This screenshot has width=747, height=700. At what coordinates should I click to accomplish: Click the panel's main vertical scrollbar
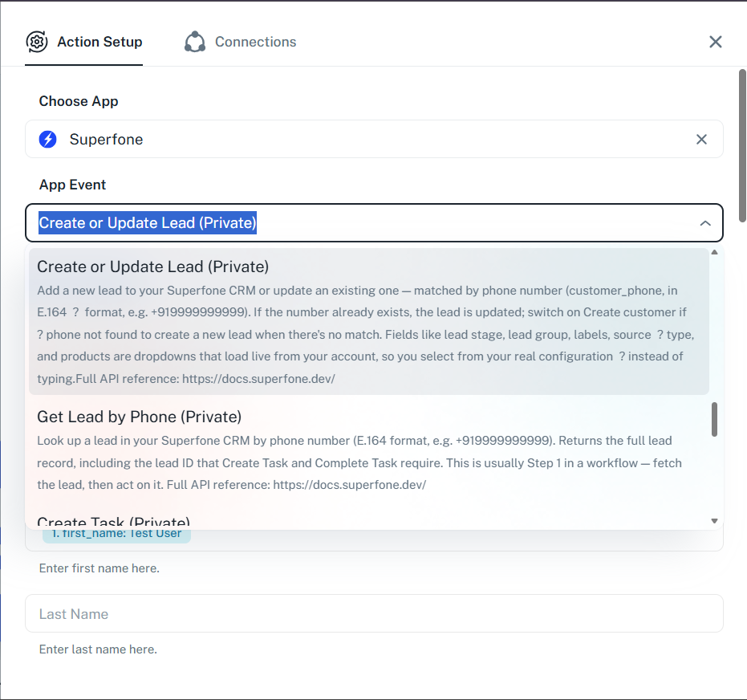(742, 145)
